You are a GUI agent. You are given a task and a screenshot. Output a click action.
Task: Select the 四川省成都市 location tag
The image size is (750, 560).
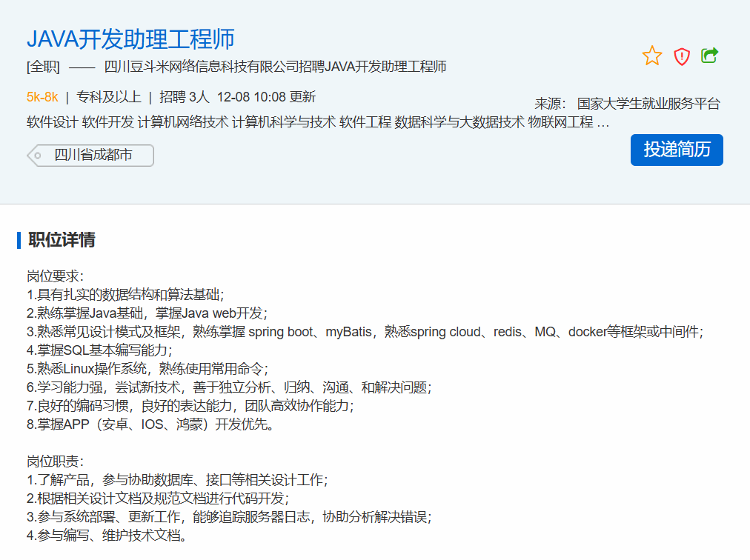[x=93, y=156]
